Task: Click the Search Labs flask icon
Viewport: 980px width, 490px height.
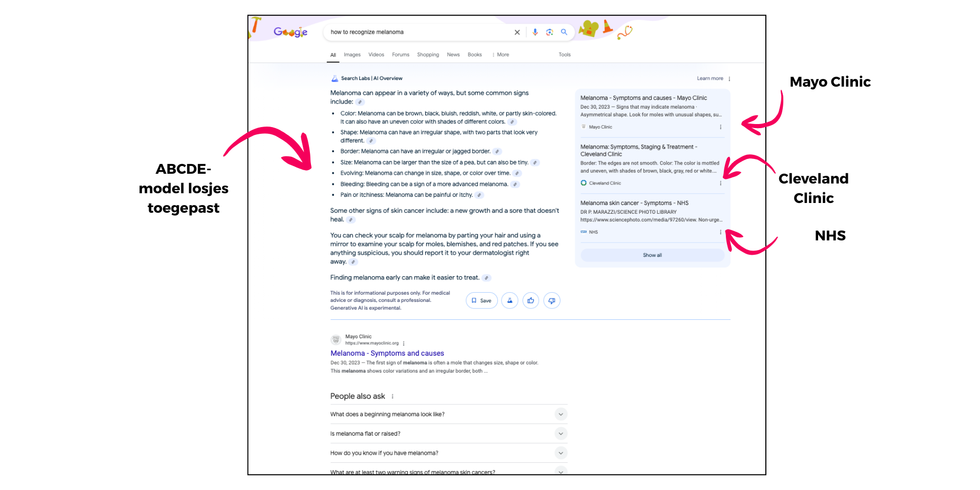Action: [x=335, y=78]
